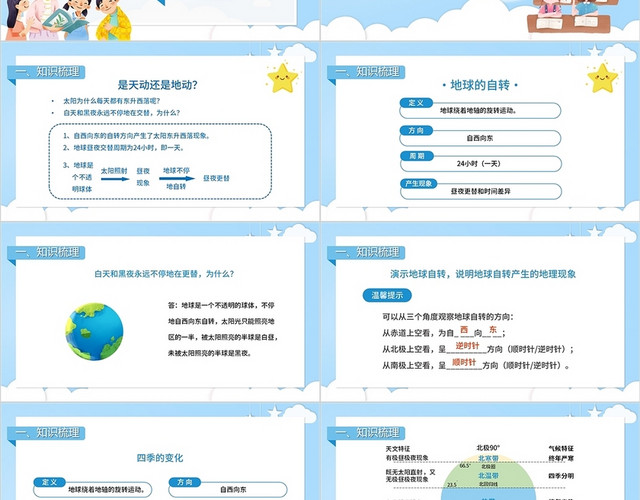Click the 定义 label on the 四季的变化 slide
Viewport: 640px width, 500px height.
49,482
